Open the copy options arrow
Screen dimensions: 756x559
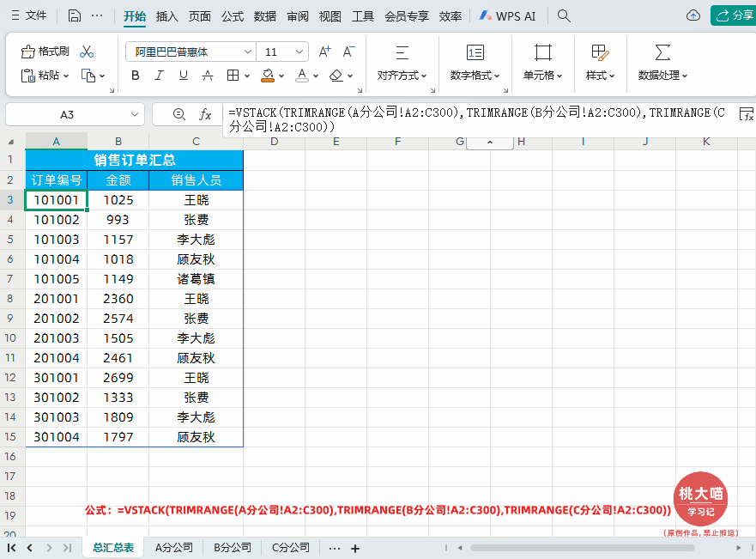click(x=102, y=76)
